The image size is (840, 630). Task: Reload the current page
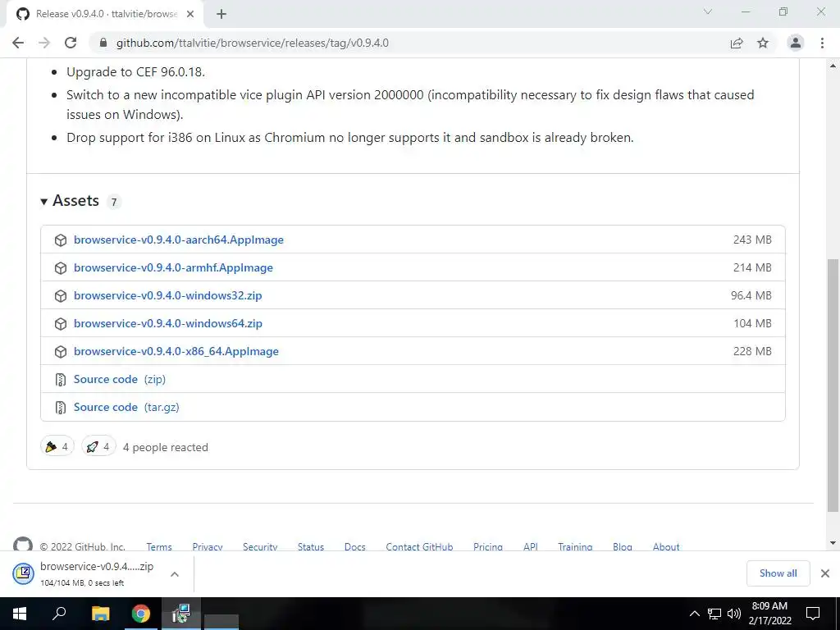pyautogui.click(x=71, y=43)
